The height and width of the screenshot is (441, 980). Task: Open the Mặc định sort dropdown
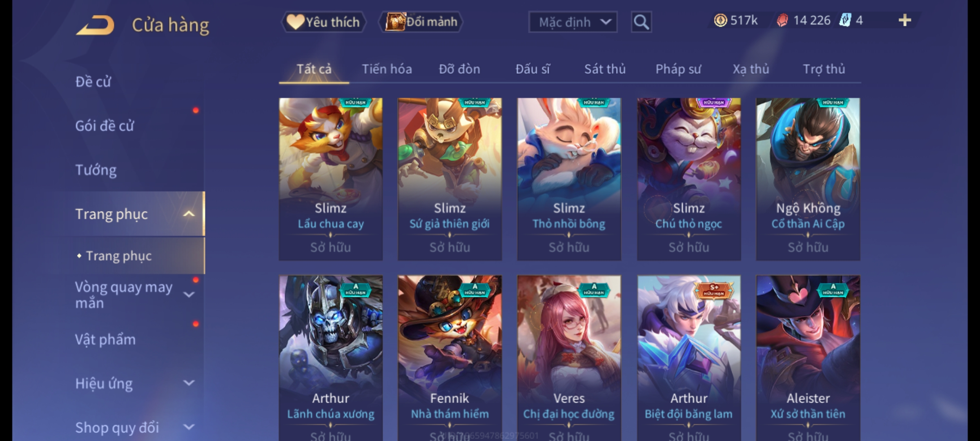tap(572, 22)
